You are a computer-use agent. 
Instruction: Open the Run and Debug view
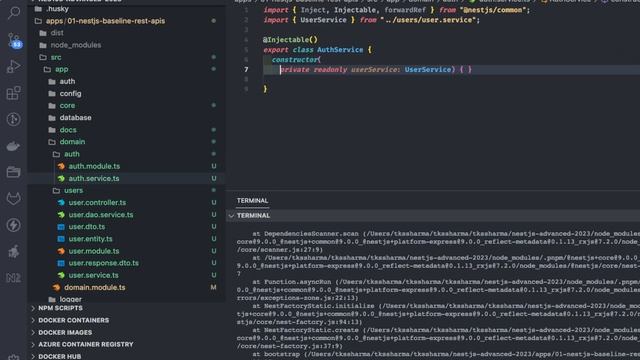tap(13, 66)
